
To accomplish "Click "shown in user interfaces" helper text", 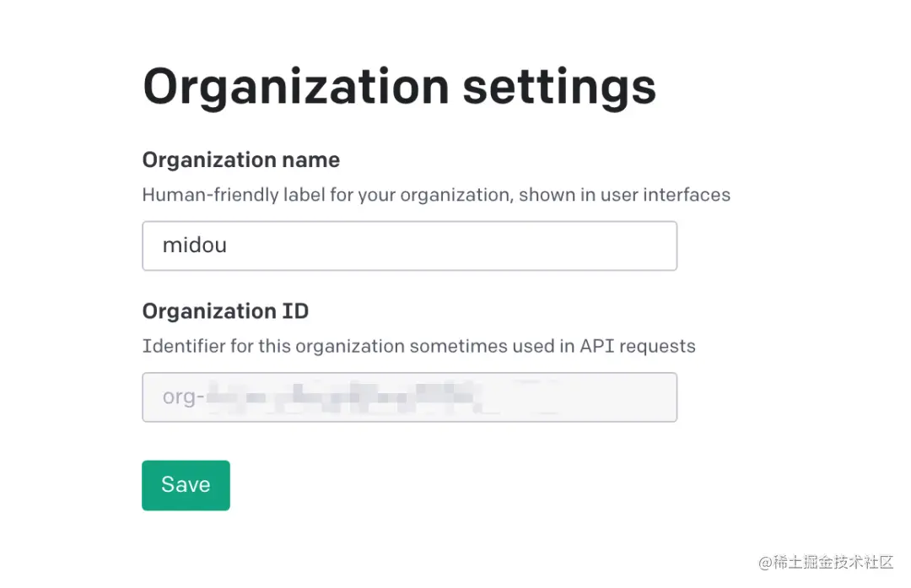I will (624, 195).
